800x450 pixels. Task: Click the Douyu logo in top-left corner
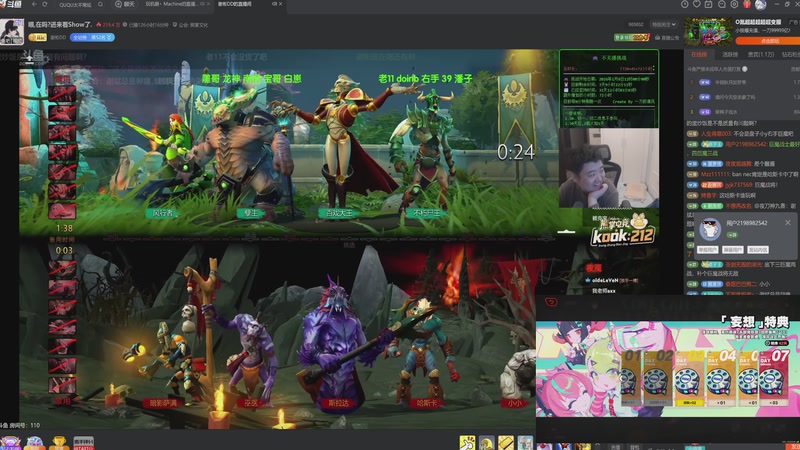pos(11,4)
